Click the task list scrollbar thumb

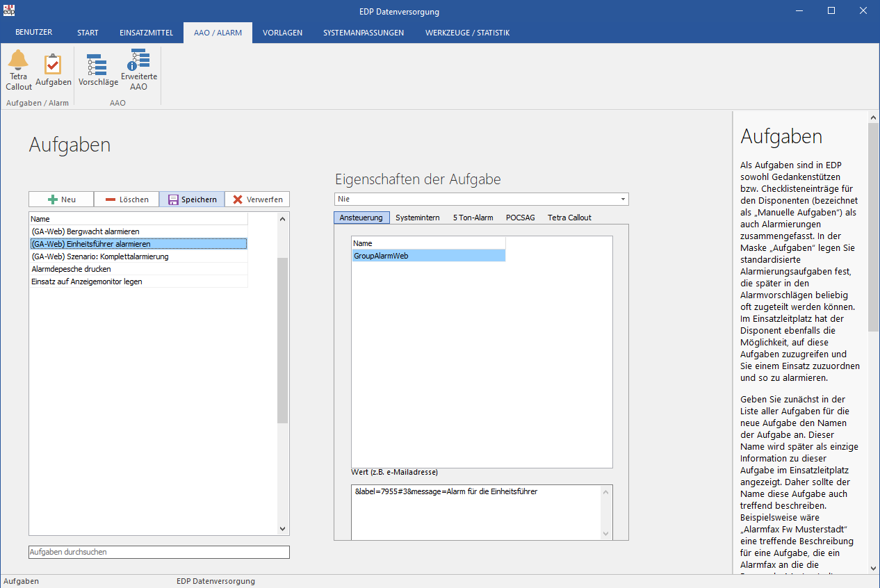pyautogui.click(x=282, y=341)
